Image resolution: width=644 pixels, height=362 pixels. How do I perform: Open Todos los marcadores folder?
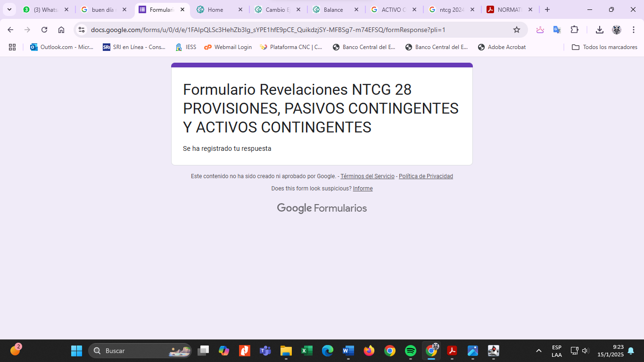604,47
